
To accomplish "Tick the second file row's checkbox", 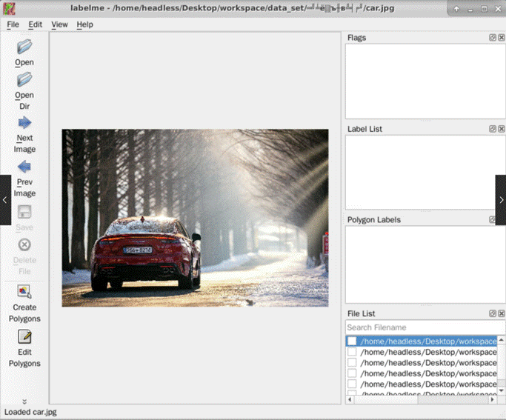I will point(352,352).
